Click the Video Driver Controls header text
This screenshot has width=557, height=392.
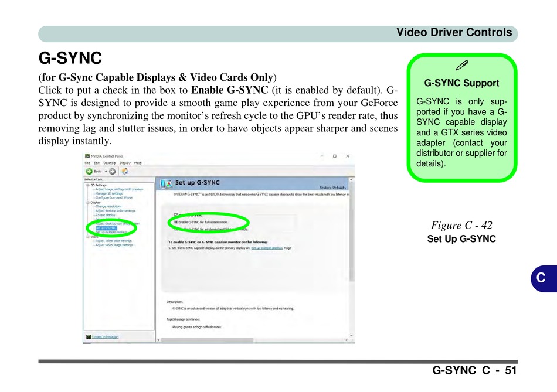tap(454, 32)
